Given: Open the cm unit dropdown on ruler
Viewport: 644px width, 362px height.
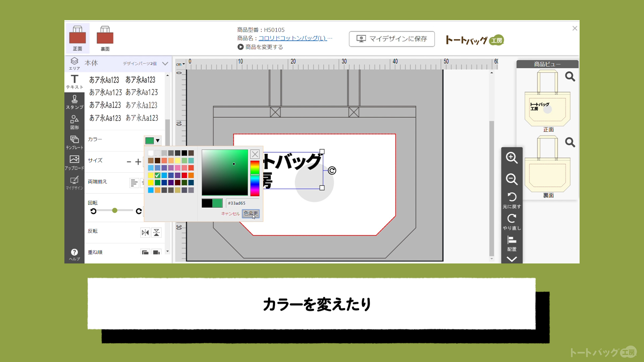Looking at the screenshot, I should coord(181,64).
